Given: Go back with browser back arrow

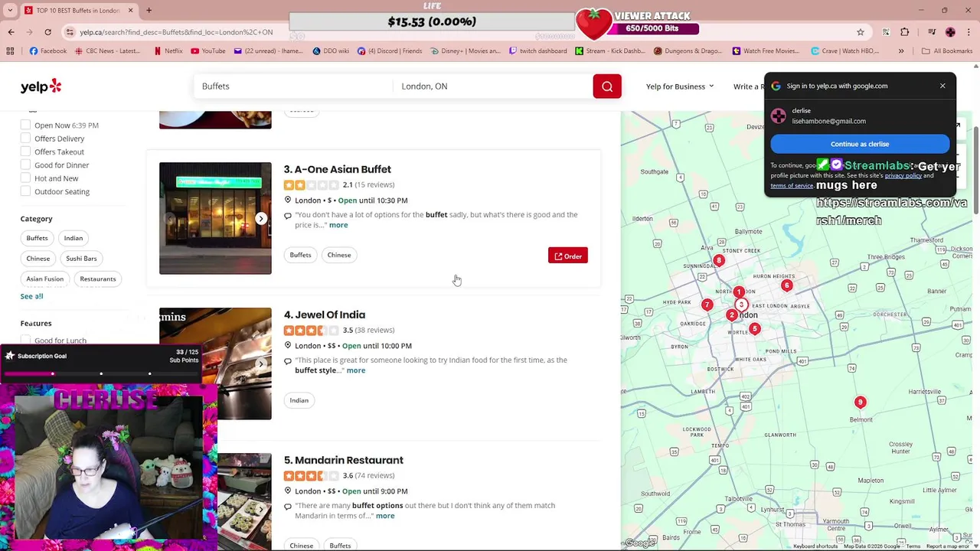Looking at the screenshot, I should (11, 32).
